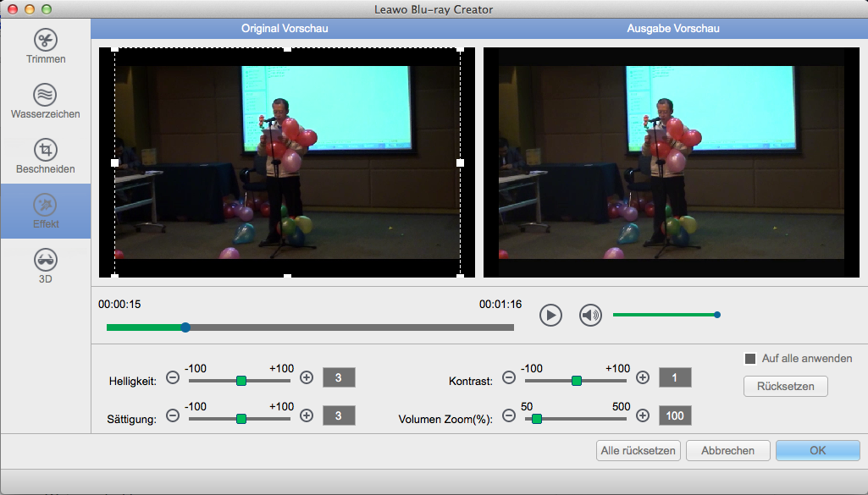Increase Kontrast using the plus icon

[643, 378]
